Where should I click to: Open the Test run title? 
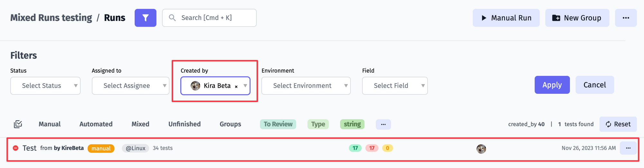(x=29, y=148)
